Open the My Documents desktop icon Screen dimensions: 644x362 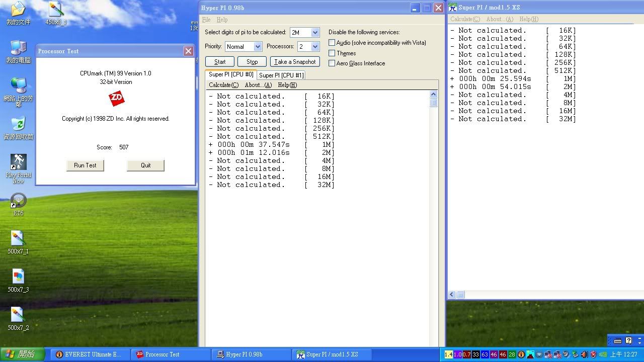pyautogui.click(x=18, y=13)
